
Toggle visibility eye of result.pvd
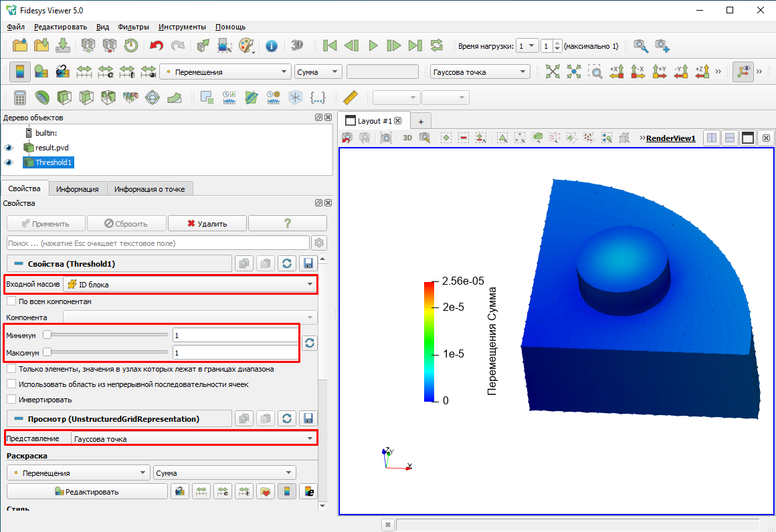tap(9, 148)
